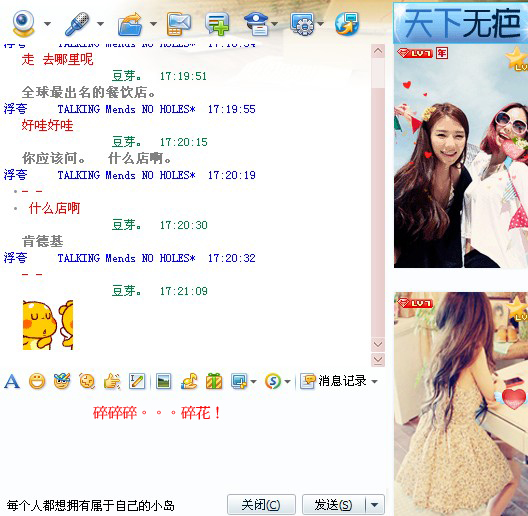Create a discussion group with plus chat icon
This screenshot has height=516, width=528.
pyautogui.click(x=217, y=24)
